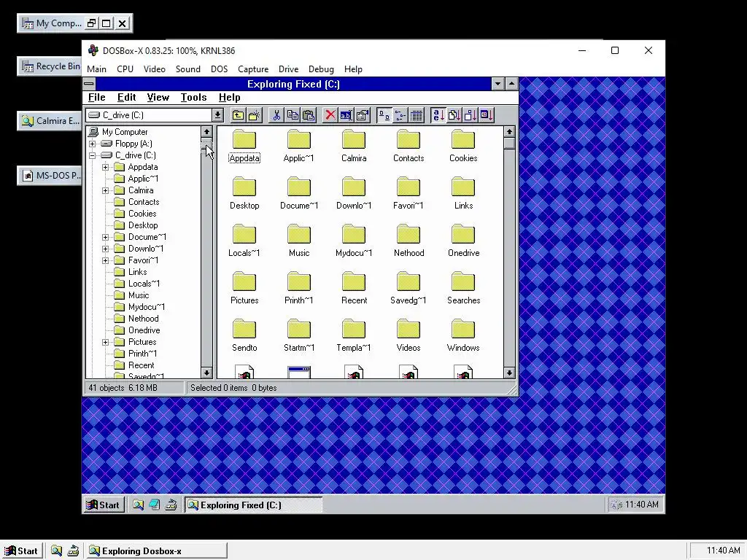The image size is (747, 560).
Task: Switch to details list view
Action: (417, 114)
